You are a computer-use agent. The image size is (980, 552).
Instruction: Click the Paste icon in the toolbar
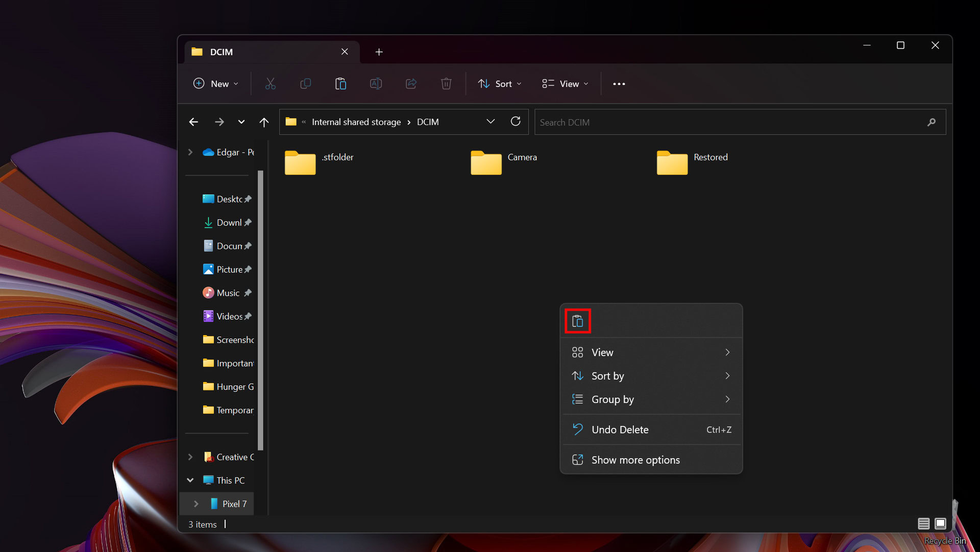[340, 84]
